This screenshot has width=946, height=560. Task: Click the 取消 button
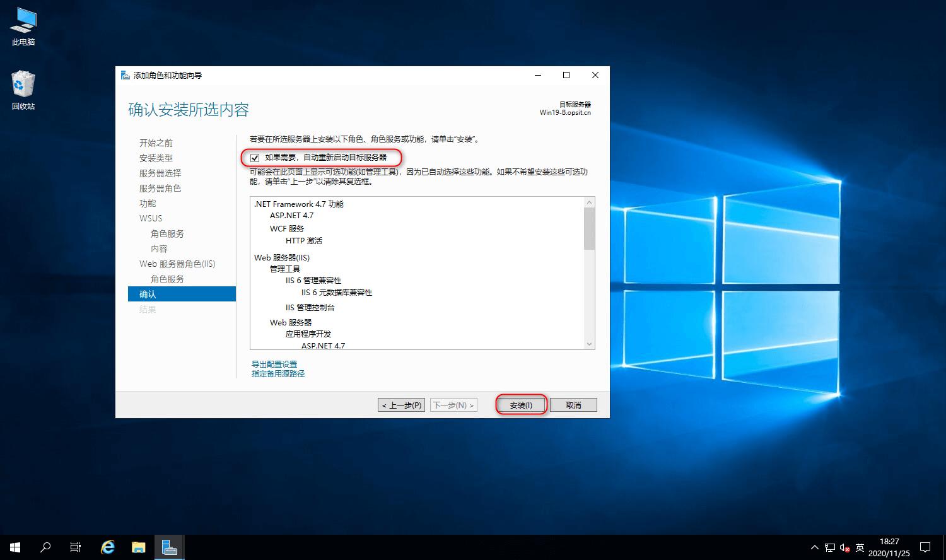pyautogui.click(x=573, y=405)
